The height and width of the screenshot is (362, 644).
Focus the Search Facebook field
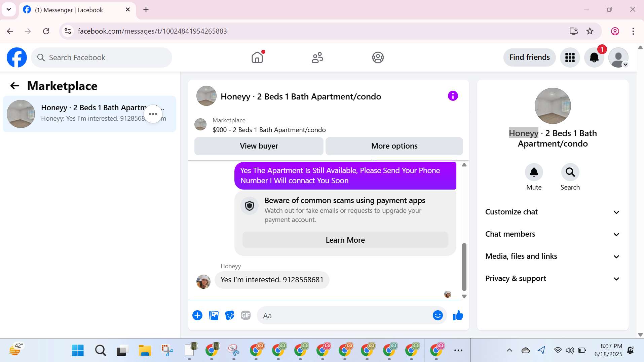point(102,57)
